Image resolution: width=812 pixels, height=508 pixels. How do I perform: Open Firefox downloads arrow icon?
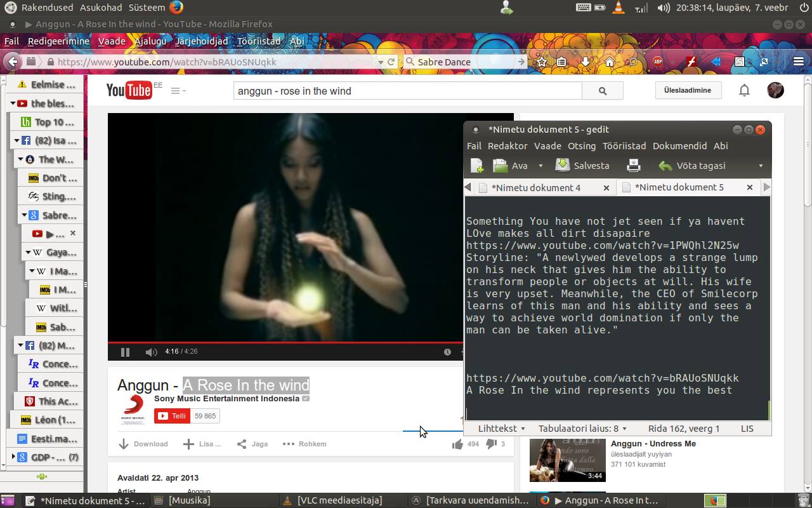pos(586,62)
